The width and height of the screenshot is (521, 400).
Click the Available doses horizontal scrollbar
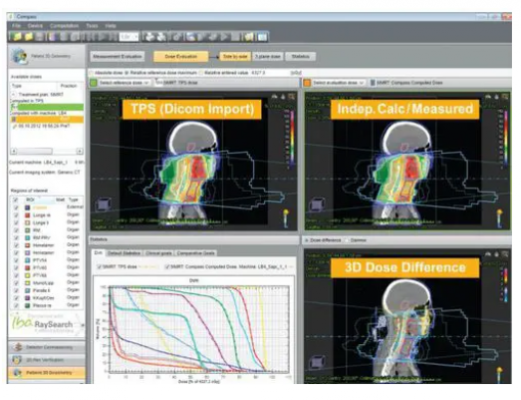click(x=47, y=151)
